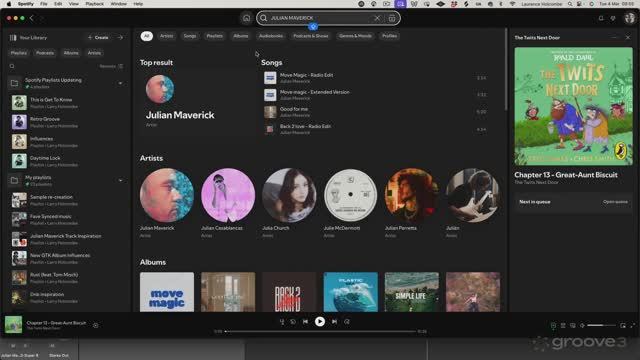Screen dimensions: 640x360
Task: Filter results by Audiobooks
Action: coord(271,36)
